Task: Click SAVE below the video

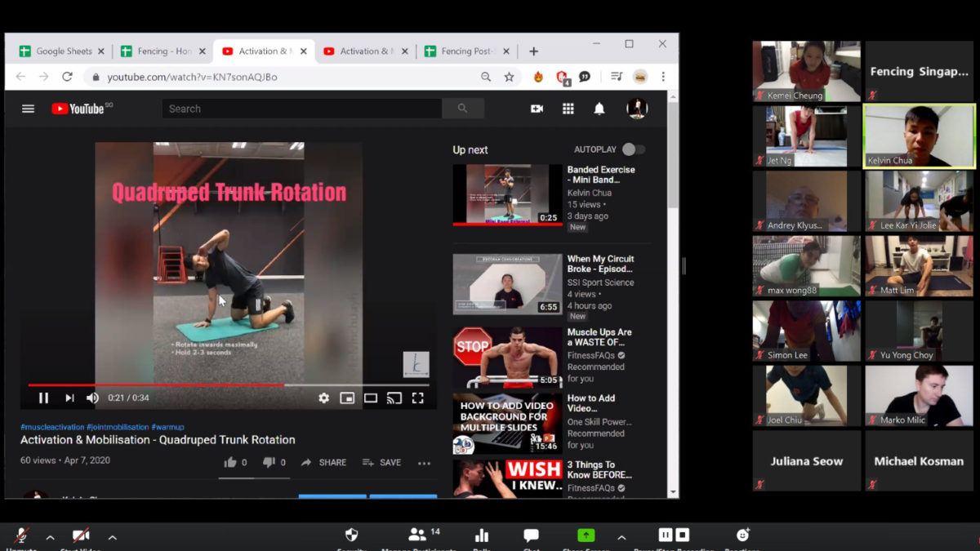Action: pyautogui.click(x=382, y=462)
